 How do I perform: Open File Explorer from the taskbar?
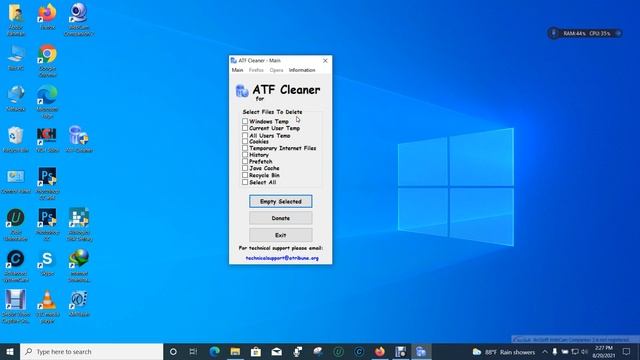(x=235, y=351)
